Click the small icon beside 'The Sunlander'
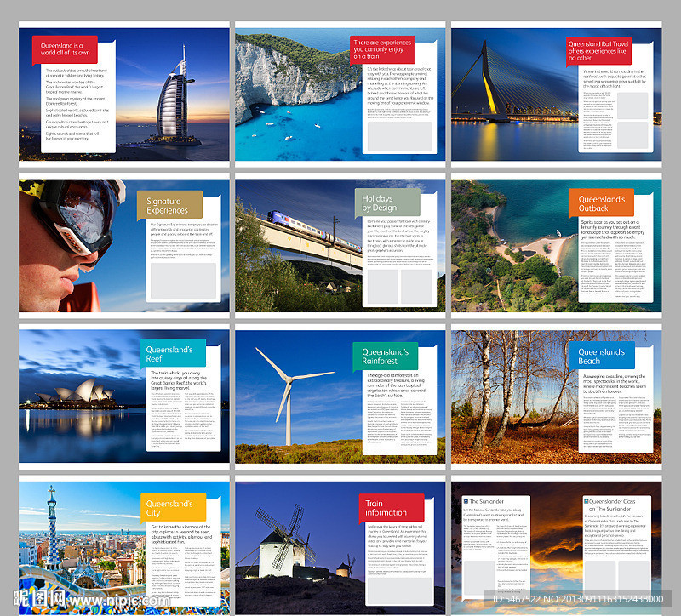The height and width of the screenshot is (616, 681). pos(466,501)
